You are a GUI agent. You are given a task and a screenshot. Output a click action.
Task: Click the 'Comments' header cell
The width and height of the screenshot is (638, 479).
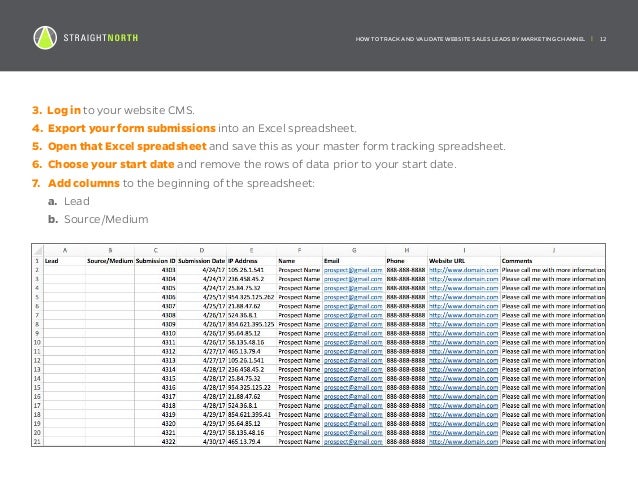click(x=553, y=261)
